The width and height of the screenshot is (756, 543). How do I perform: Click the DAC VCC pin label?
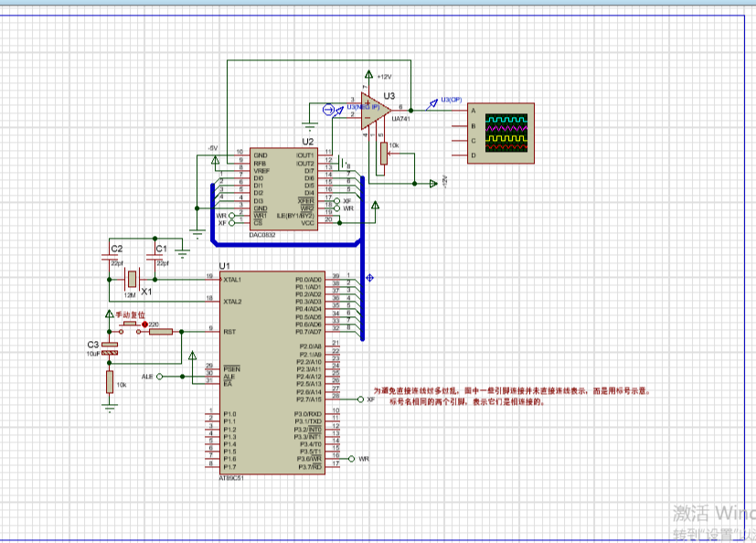click(x=307, y=223)
